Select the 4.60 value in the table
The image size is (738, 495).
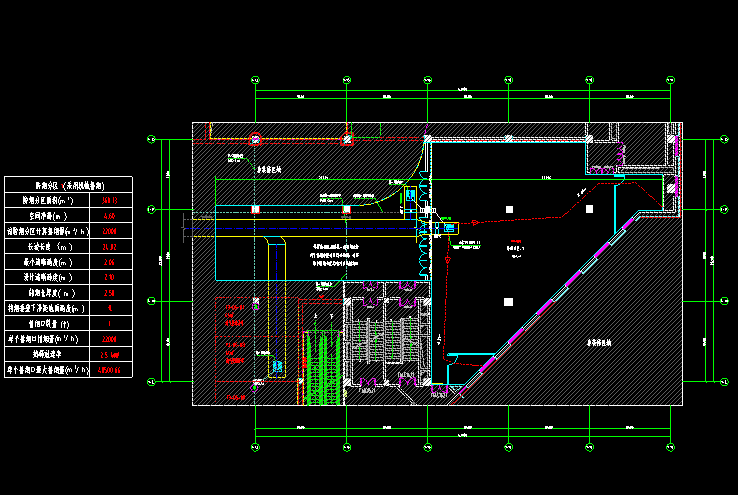tap(110, 215)
